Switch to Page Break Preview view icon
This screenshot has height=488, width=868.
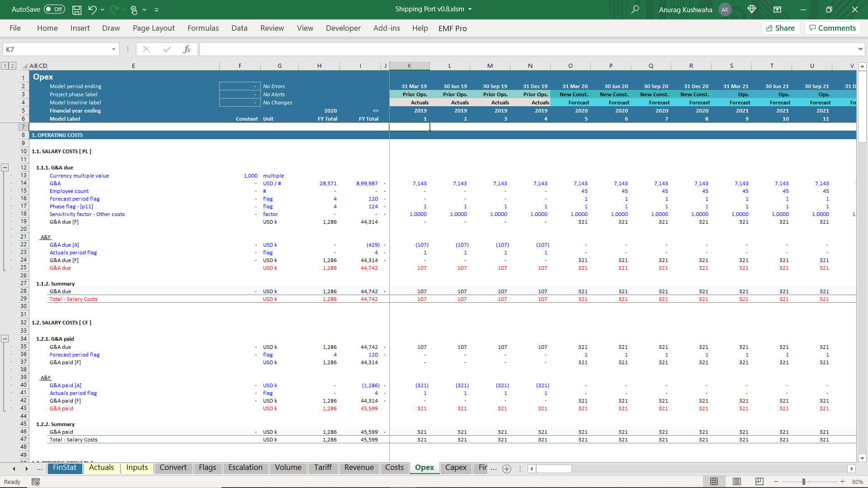759,482
